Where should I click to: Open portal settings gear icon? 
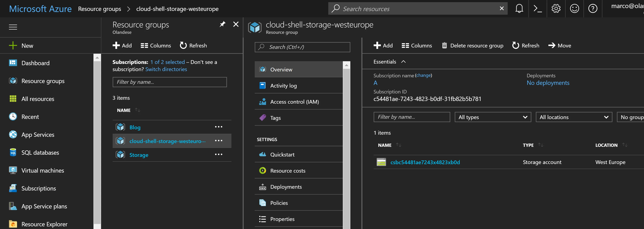pos(556,9)
